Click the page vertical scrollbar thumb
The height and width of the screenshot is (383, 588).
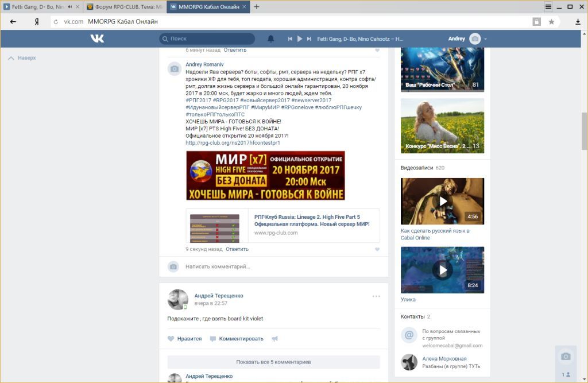pos(584,131)
